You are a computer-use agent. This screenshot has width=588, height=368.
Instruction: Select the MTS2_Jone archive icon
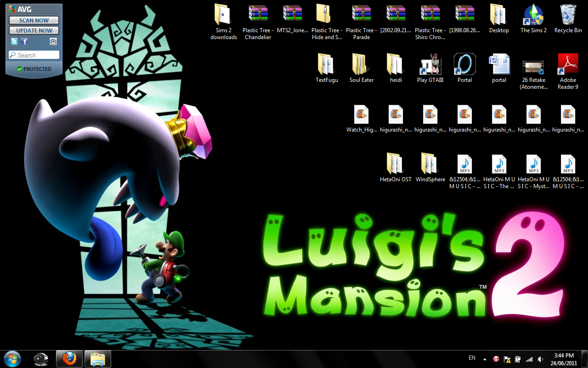click(x=293, y=18)
